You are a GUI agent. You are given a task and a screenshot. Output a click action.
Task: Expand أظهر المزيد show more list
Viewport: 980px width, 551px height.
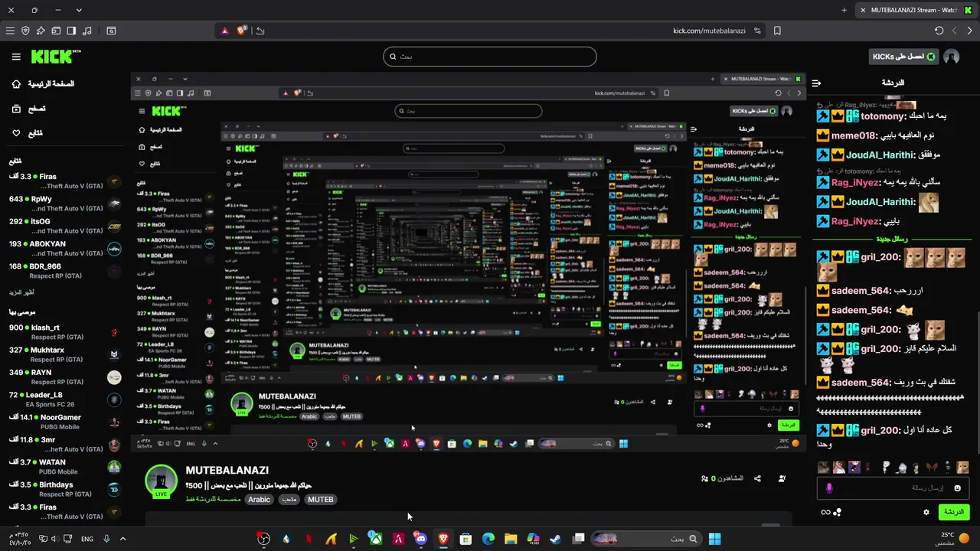click(21, 292)
